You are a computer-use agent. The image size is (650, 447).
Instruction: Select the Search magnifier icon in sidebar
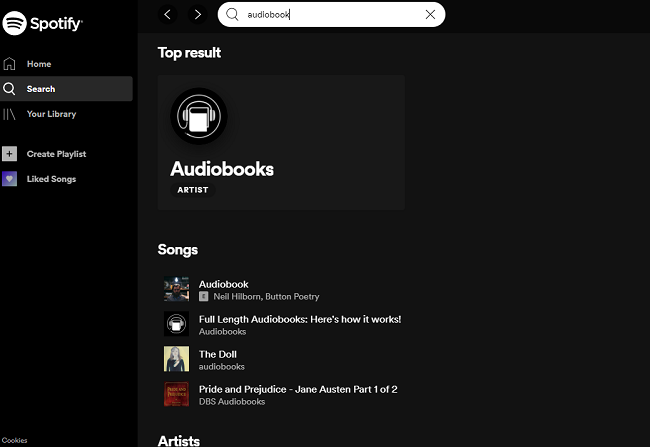[9, 89]
